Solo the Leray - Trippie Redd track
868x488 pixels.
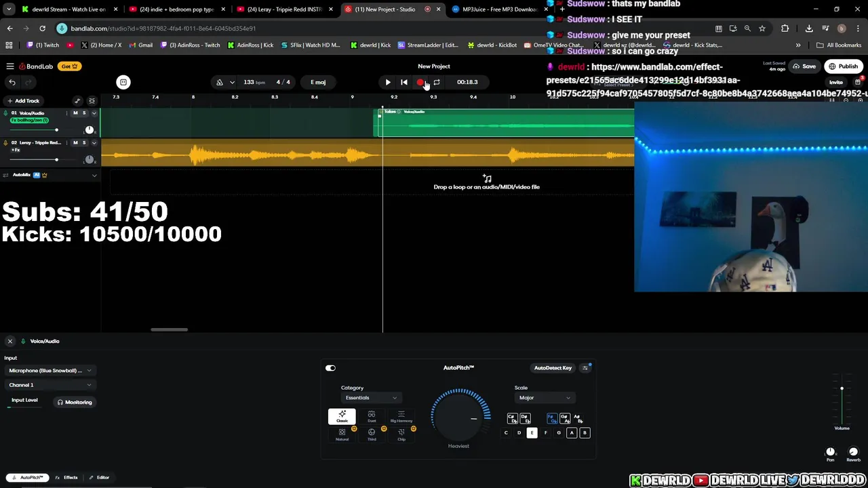click(84, 143)
